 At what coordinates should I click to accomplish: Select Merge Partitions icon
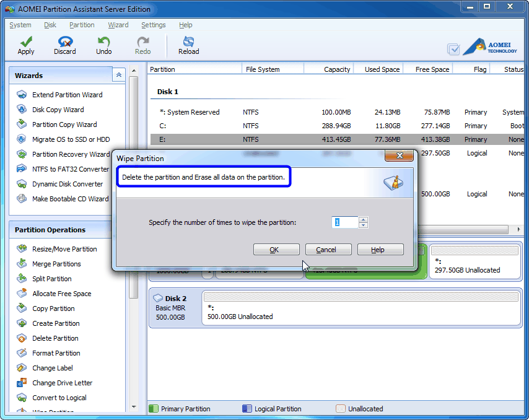coord(22,263)
